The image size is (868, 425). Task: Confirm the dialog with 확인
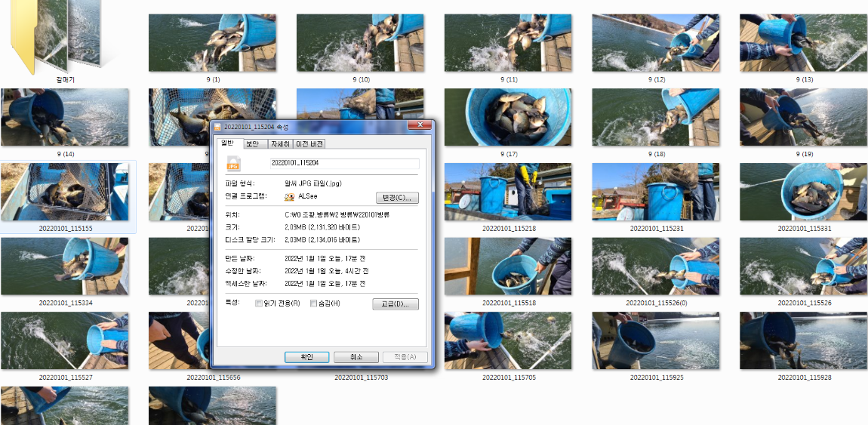tap(306, 357)
